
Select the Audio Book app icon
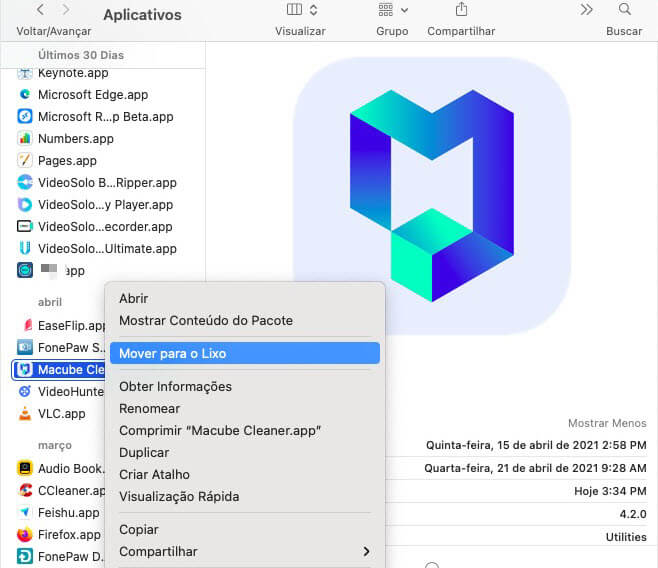tap(25, 468)
